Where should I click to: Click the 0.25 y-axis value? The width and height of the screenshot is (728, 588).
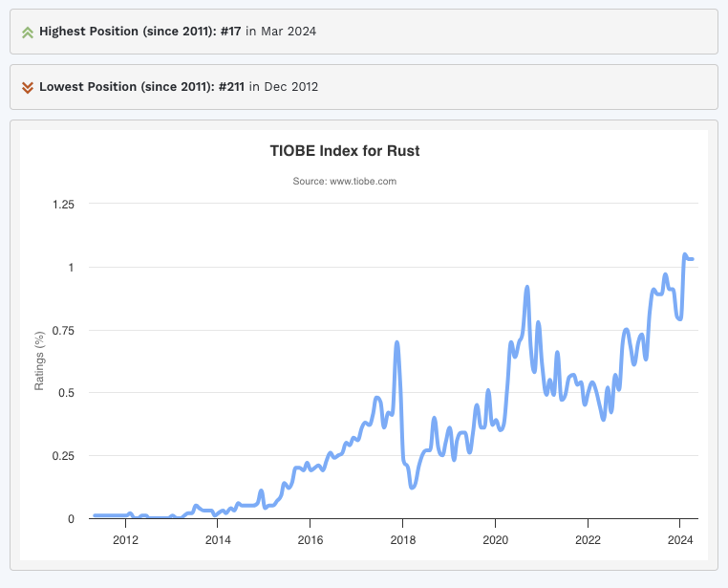click(63, 456)
